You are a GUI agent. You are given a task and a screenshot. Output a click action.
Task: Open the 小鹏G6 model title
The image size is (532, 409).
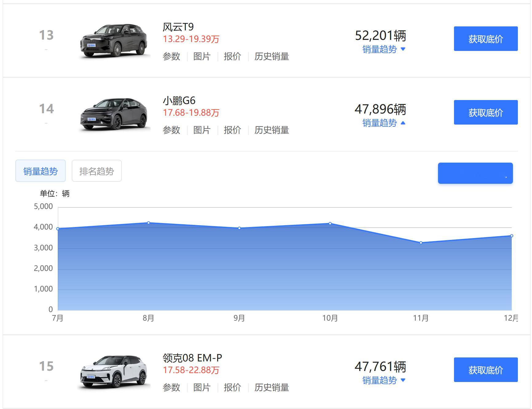pos(179,101)
